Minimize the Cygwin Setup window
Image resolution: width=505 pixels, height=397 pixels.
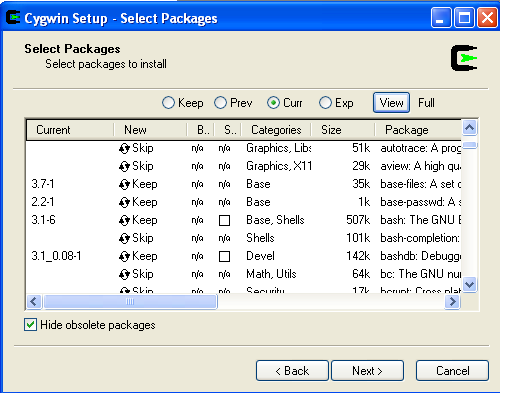point(441,17)
